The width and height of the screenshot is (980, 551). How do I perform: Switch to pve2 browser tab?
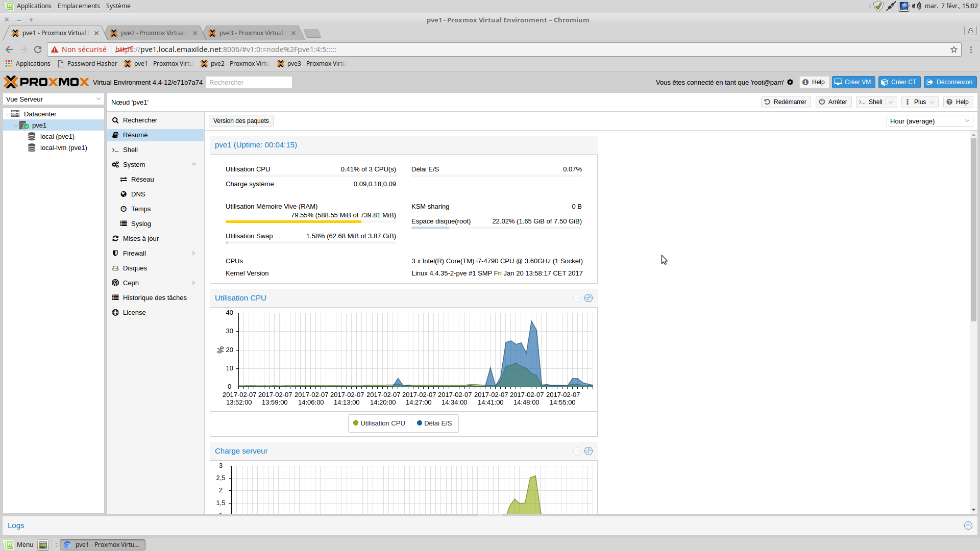pyautogui.click(x=154, y=33)
